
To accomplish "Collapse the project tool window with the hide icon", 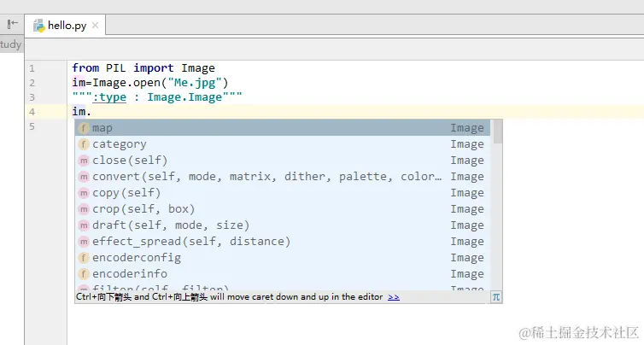I will pos(12,24).
